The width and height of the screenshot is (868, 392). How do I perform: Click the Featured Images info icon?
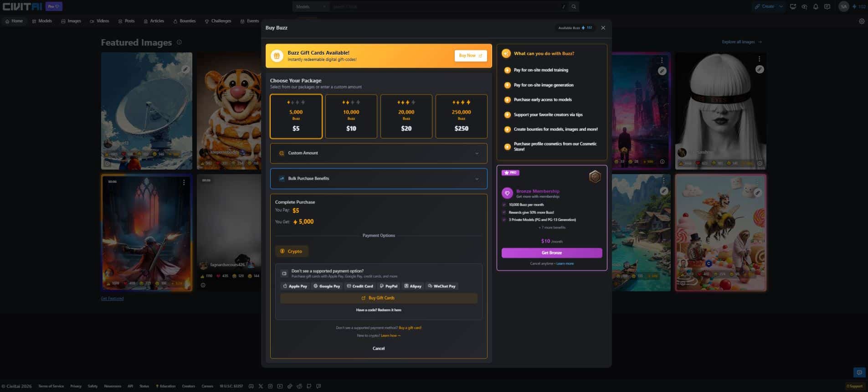coord(179,42)
